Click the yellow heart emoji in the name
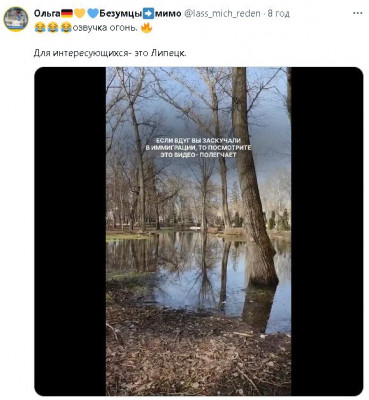The image size is (369, 400). click(x=80, y=13)
